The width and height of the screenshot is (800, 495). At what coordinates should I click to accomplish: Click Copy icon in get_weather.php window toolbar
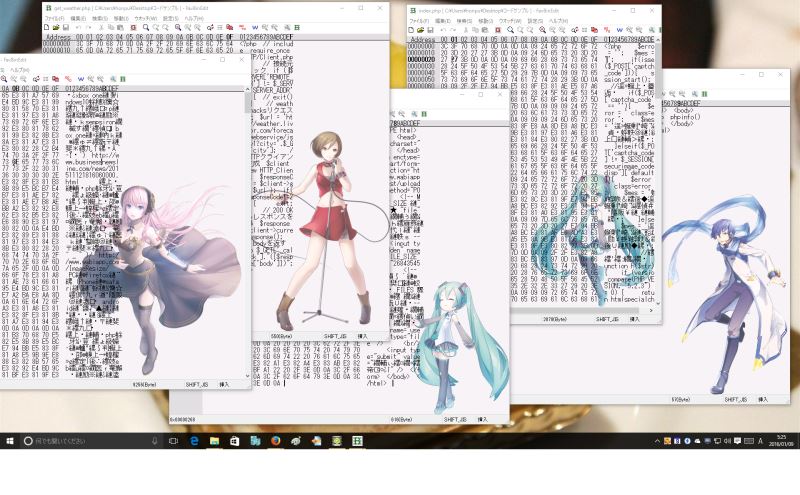point(111,28)
